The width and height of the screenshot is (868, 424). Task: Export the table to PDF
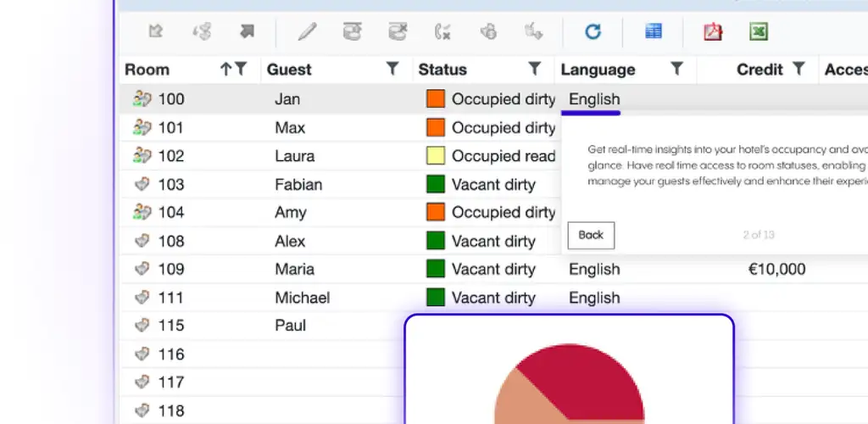click(x=712, y=32)
